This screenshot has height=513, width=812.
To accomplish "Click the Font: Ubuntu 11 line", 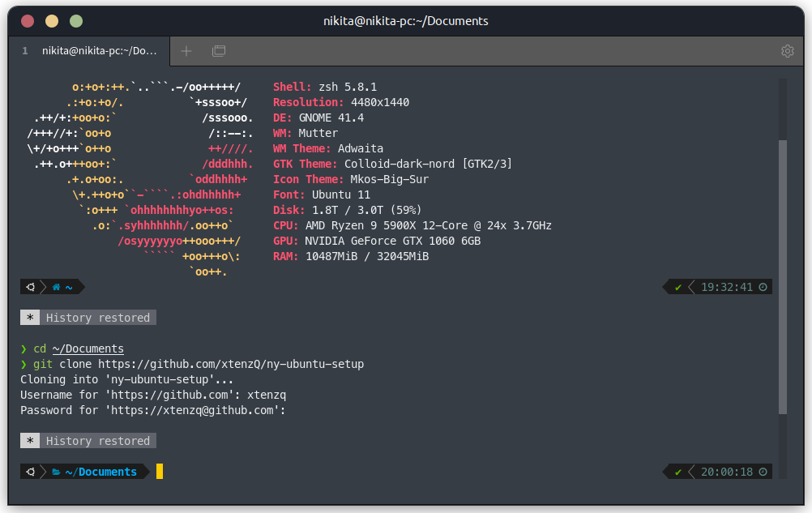I will click(322, 195).
